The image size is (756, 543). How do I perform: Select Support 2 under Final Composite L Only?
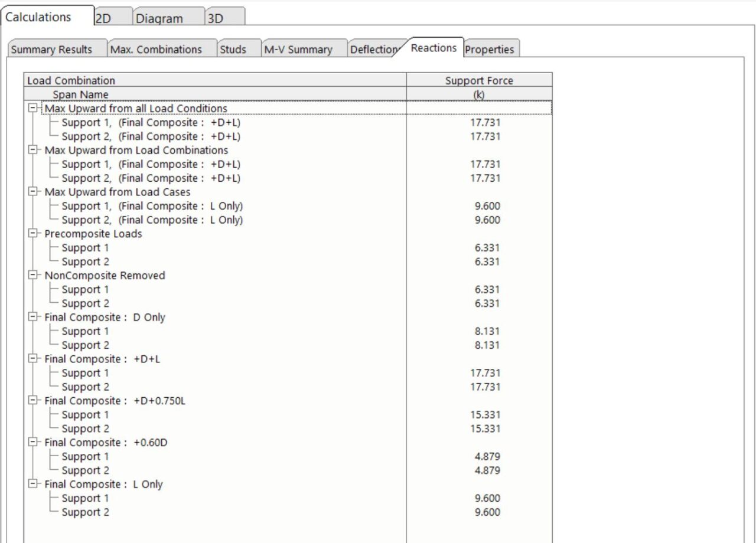85,512
